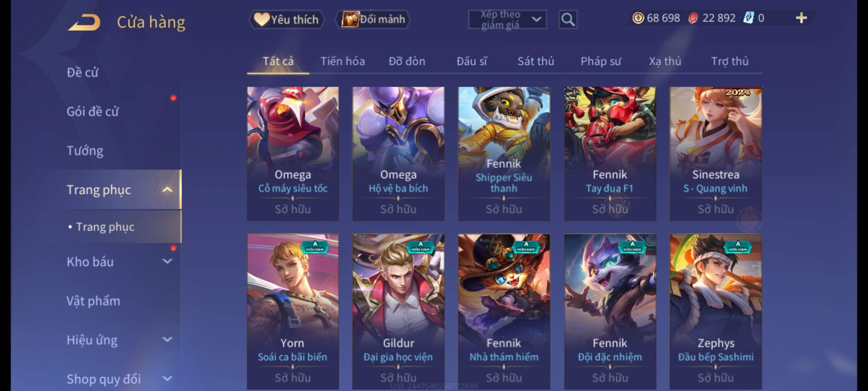Open Tướng in the sidebar

pyautogui.click(x=85, y=150)
